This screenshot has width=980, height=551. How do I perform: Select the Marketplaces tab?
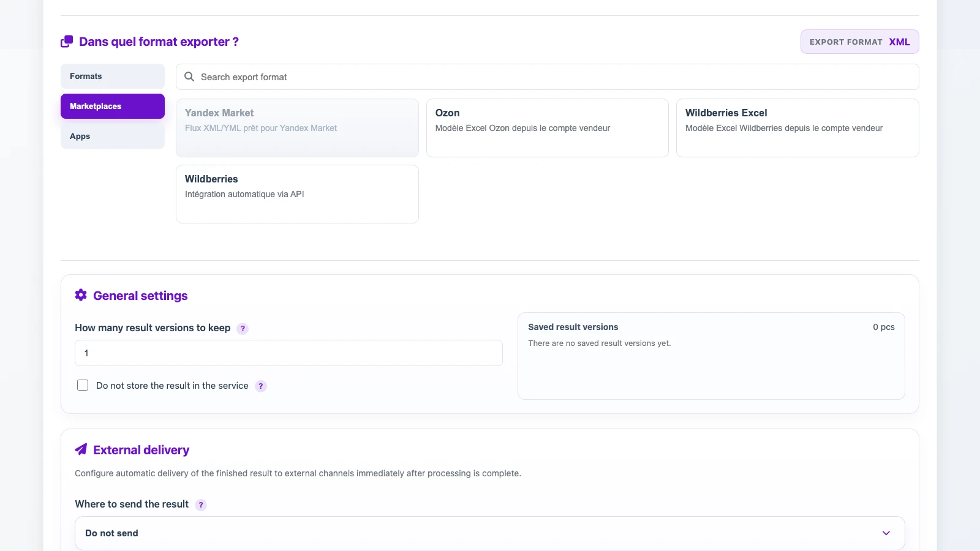point(113,106)
